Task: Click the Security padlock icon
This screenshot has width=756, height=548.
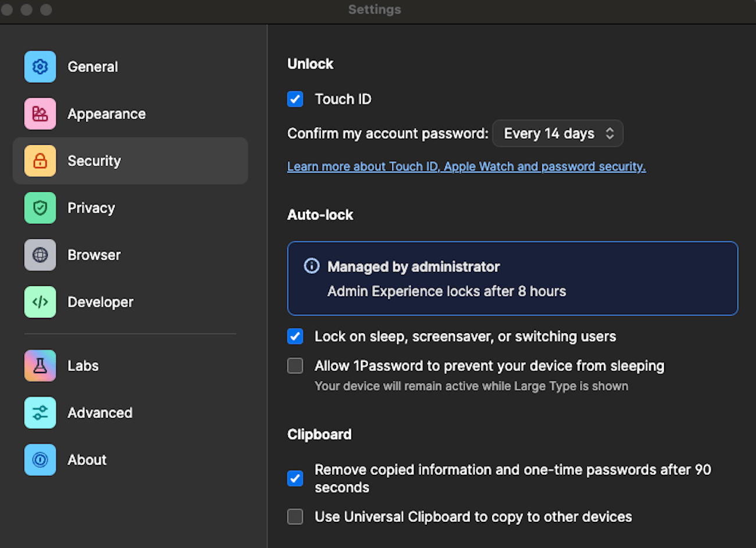Action: 40,161
